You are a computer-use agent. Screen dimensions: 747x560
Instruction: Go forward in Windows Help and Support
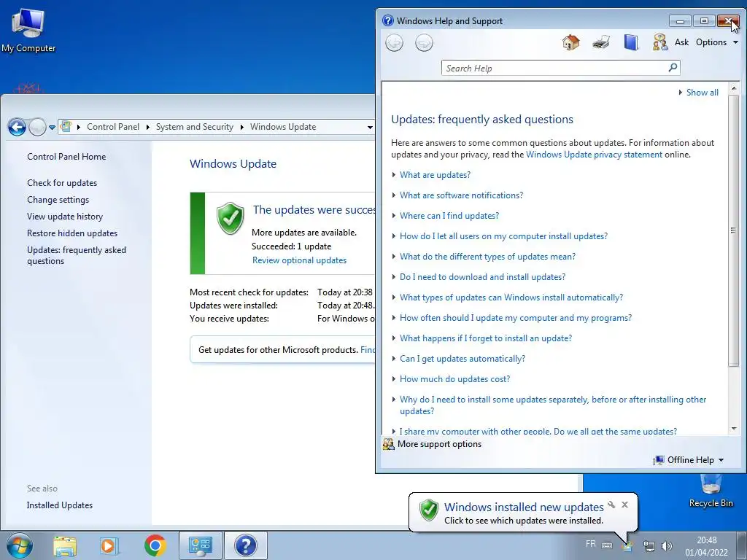pos(424,43)
